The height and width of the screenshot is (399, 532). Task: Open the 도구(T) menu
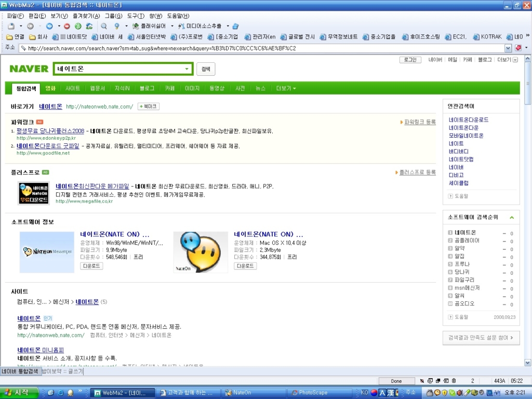click(x=136, y=16)
